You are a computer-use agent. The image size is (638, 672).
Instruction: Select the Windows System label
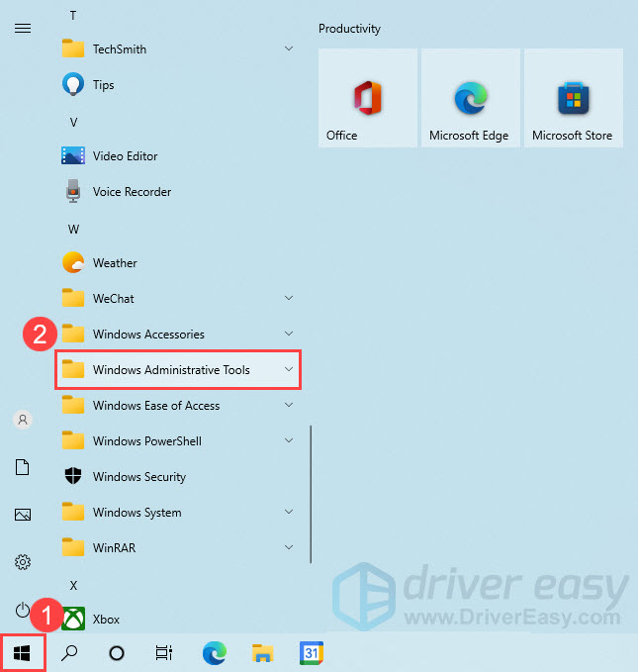[137, 512]
